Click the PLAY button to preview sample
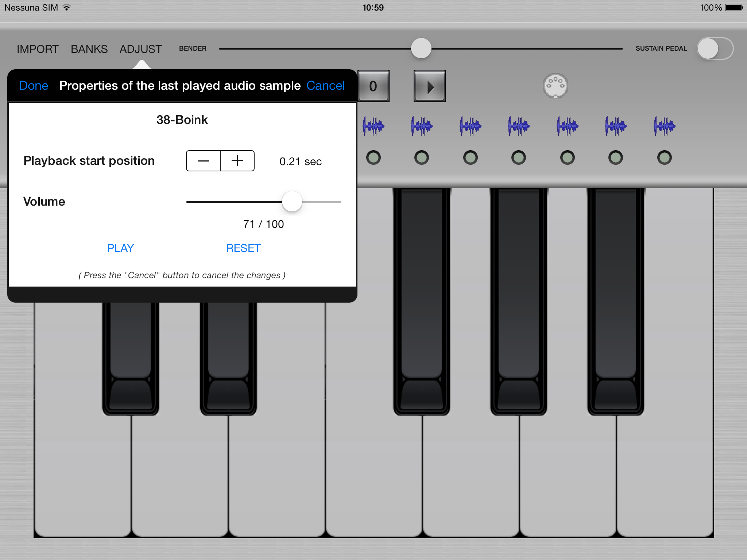This screenshot has width=747, height=560. tap(121, 248)
